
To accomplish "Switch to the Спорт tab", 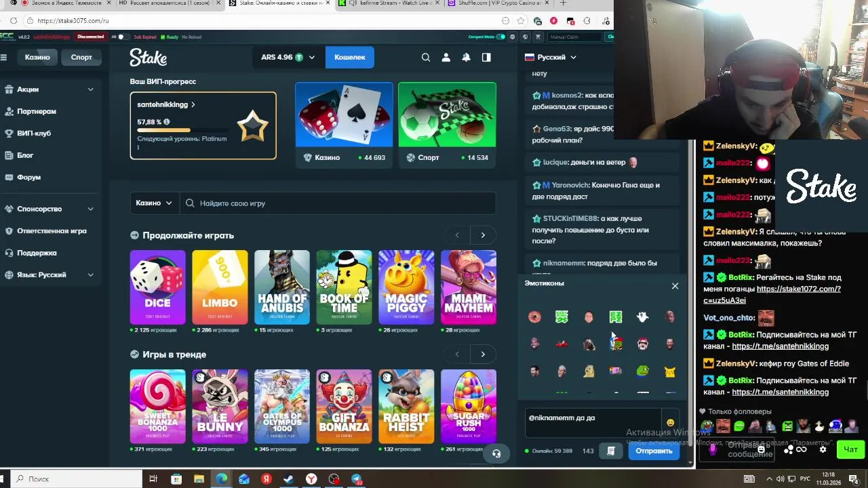I will click(81, 58).
